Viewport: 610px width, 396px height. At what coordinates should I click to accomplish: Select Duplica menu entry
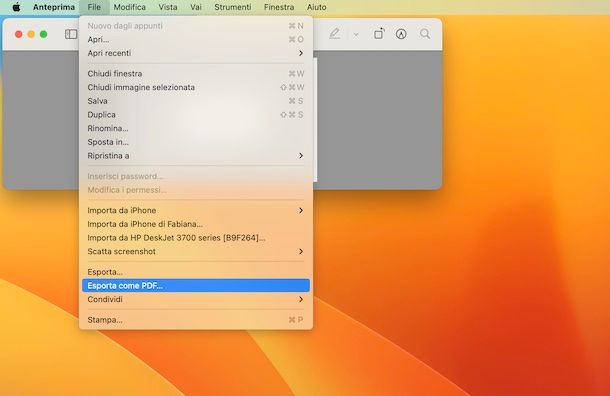pyautogui.click(x=196, y=114)
